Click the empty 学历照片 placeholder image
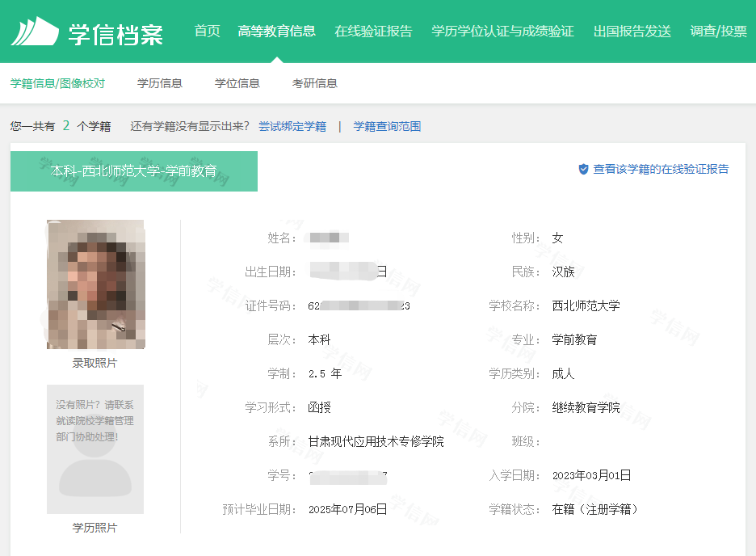This screenshot has width=756, height=556. [x=95, y=449]
